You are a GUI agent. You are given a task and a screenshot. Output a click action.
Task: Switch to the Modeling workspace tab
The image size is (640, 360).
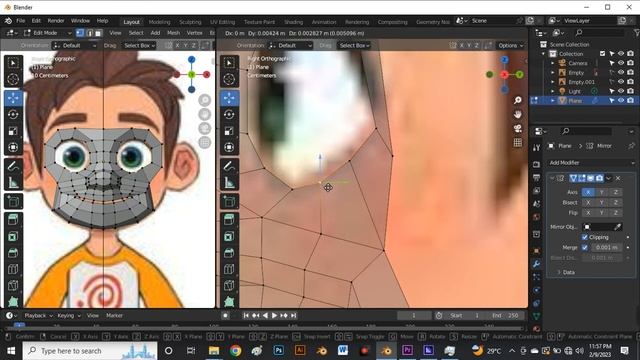click(x=159, y=22)
